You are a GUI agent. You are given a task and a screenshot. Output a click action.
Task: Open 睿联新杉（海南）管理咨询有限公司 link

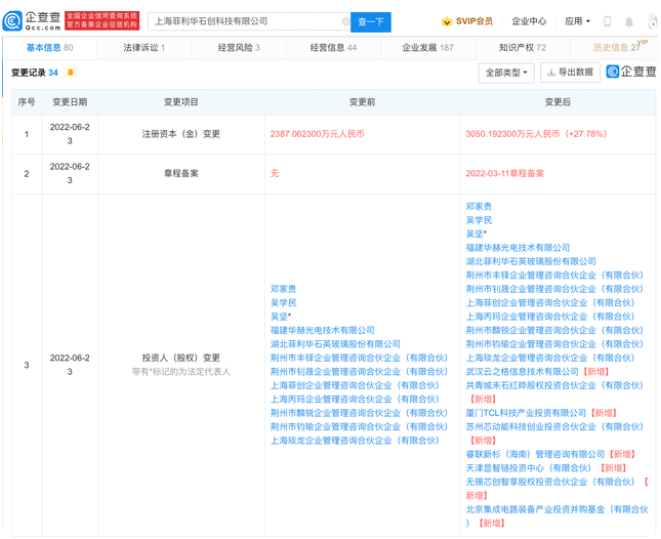click(535, 454)
